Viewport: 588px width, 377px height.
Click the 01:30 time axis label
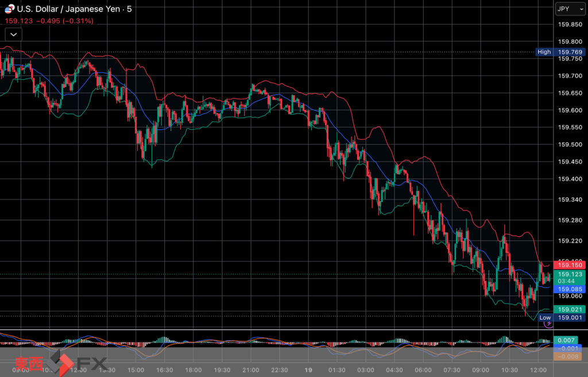coord(336,370)
